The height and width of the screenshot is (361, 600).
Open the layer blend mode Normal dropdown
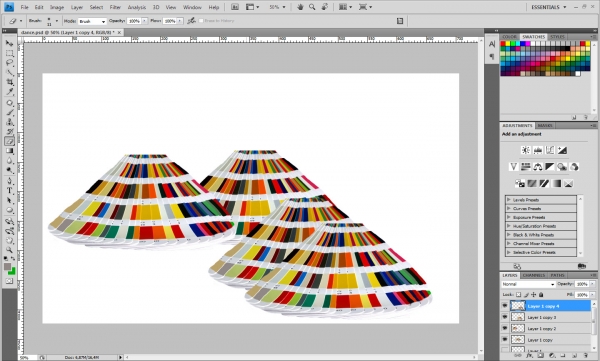click(528, 284)
